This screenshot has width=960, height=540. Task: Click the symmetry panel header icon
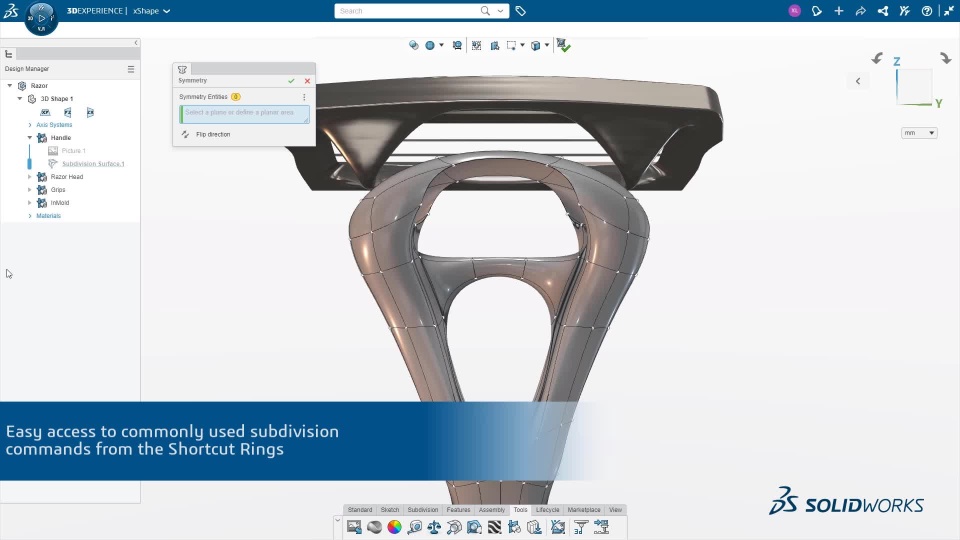(x=182, y=69)
